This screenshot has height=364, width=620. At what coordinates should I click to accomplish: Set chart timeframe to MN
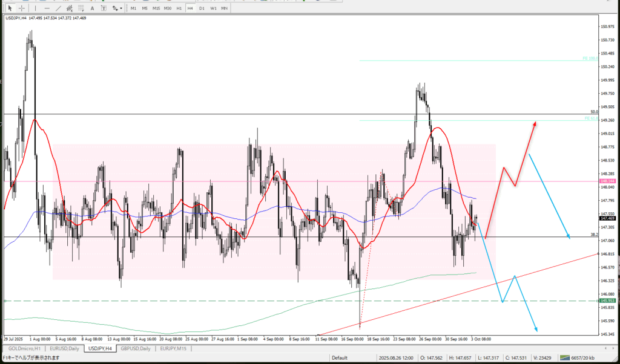click(224, 8)
